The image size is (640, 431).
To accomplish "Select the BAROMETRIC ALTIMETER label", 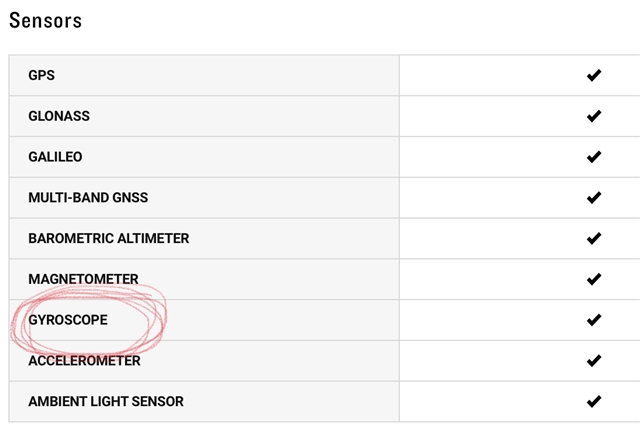I will click(x=109, y=238).
